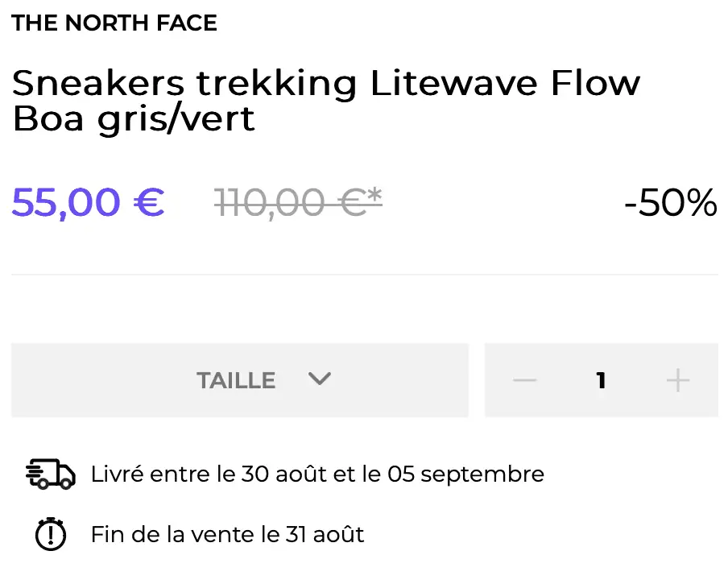This screenshot has height=580, width=728.
Task: Click the down arrow inside the size button
Action: click(x=320, y=379)
